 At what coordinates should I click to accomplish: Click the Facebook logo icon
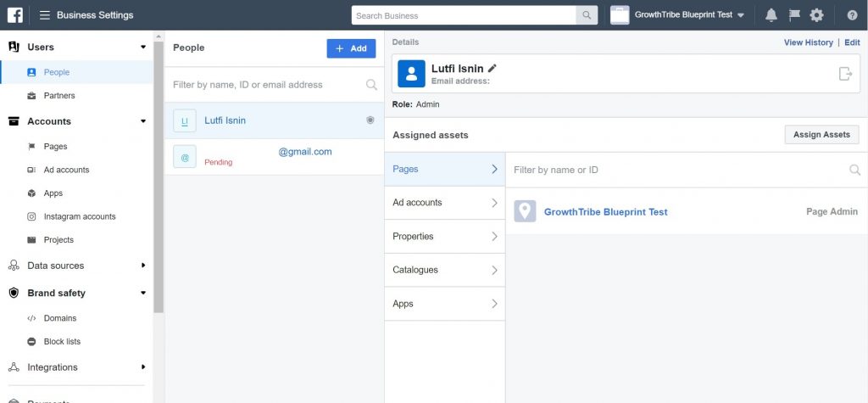[15, 15]
